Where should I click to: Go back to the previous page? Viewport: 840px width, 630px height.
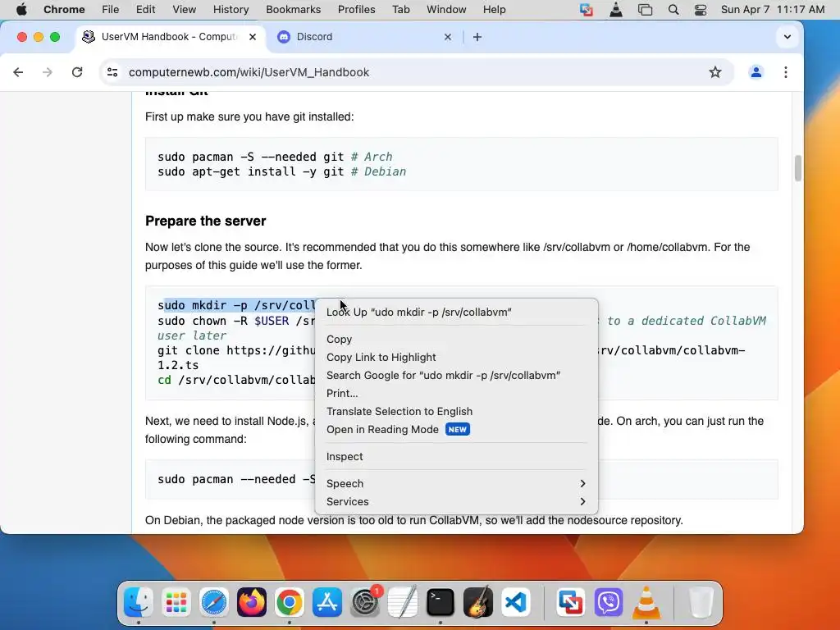pyautogui.click(x=18, y=72)
